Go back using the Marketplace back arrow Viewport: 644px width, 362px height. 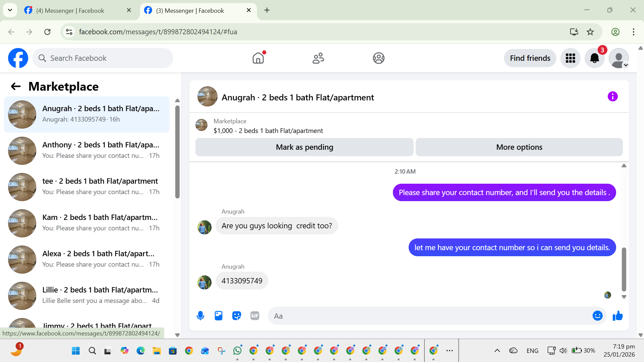tap(16, 86)
